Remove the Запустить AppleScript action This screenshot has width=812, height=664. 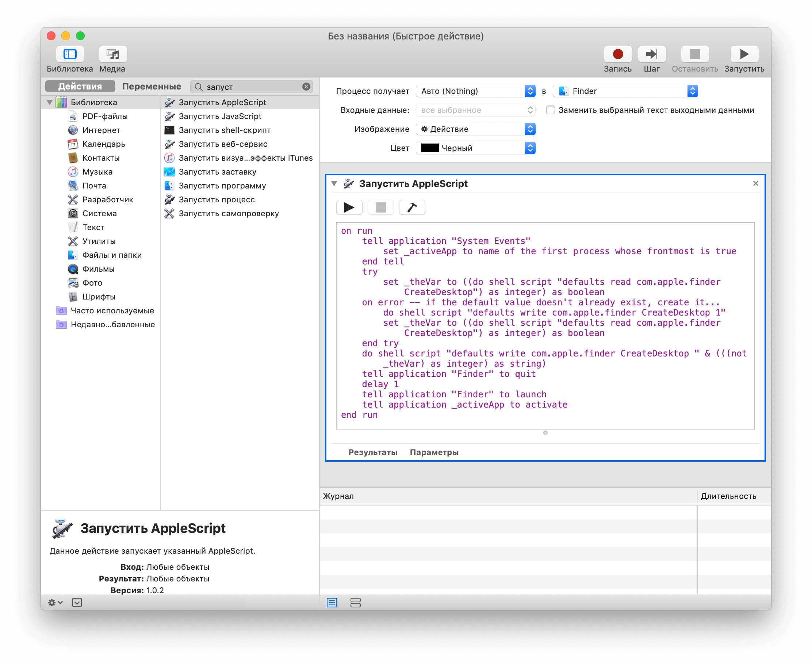click(x=755, y=184)
